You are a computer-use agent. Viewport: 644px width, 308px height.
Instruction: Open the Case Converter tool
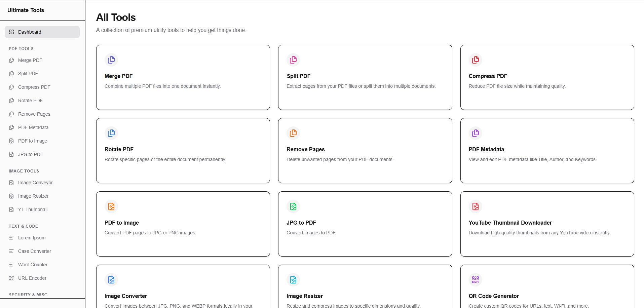point(34,251)
